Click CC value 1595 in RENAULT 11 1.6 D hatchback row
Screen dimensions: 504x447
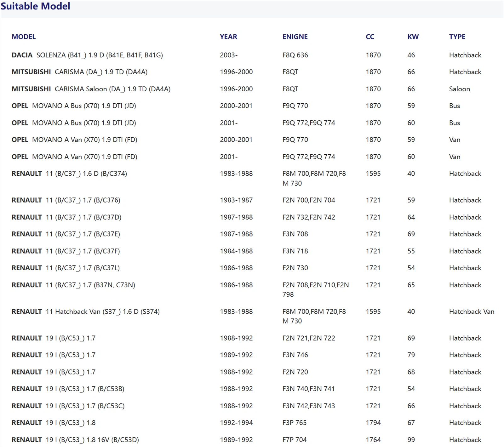coord(373,174)
